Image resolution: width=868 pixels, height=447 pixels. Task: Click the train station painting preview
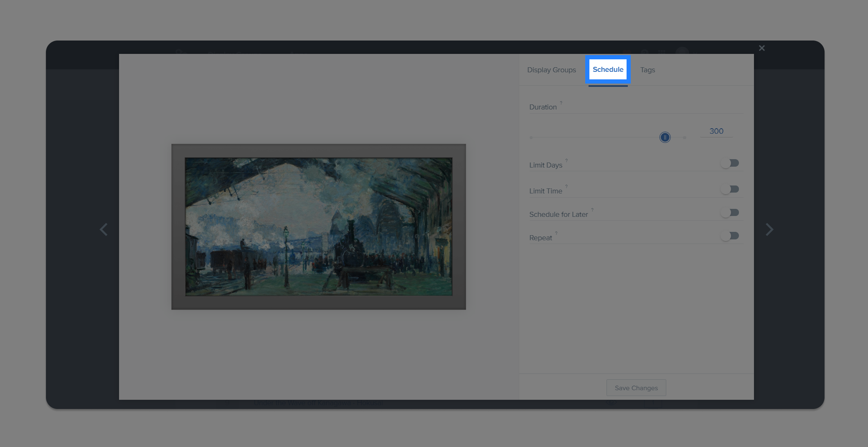(x=319, y=227)
